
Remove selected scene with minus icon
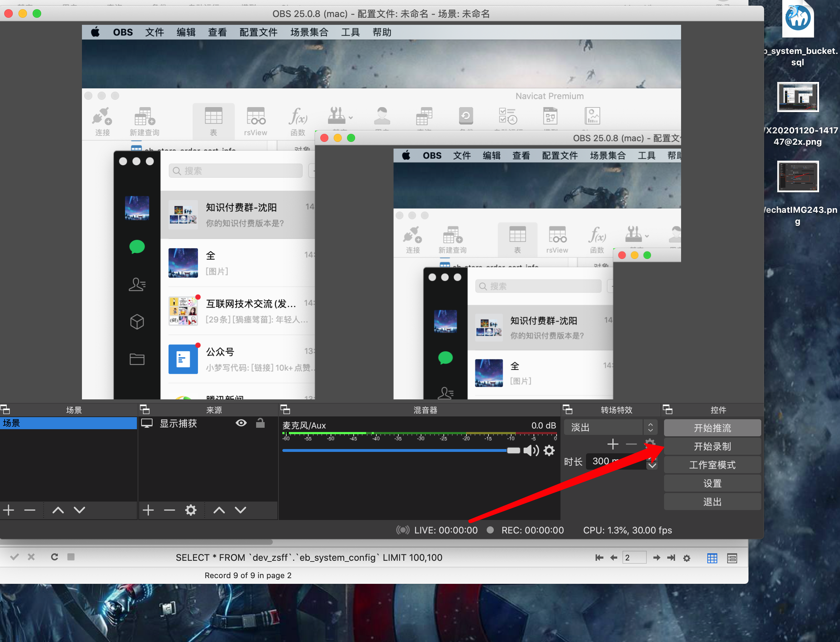29,510
